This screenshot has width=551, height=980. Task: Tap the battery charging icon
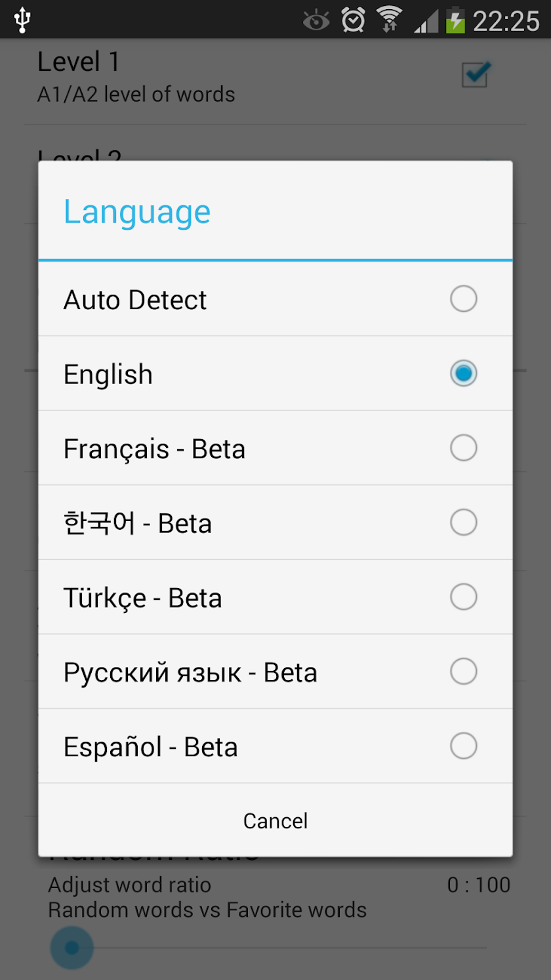pos(455,20)
